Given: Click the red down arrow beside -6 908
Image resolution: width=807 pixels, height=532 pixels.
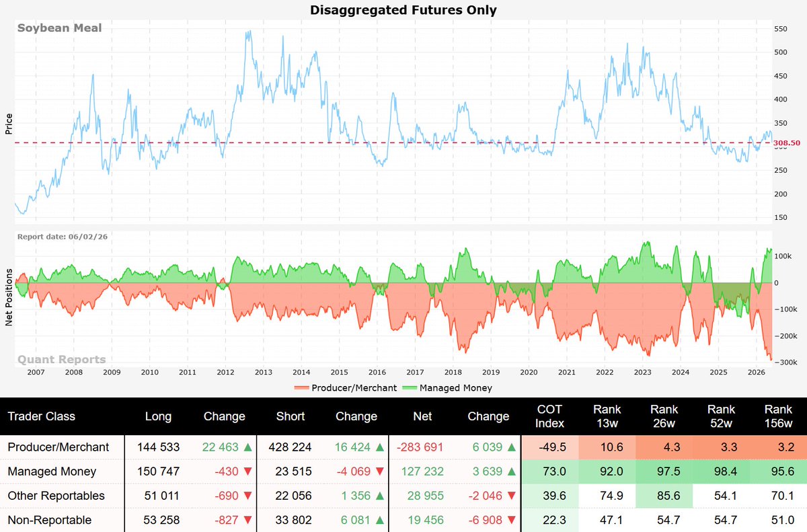Looking at the screenshot, I should (x=512, y=520).
